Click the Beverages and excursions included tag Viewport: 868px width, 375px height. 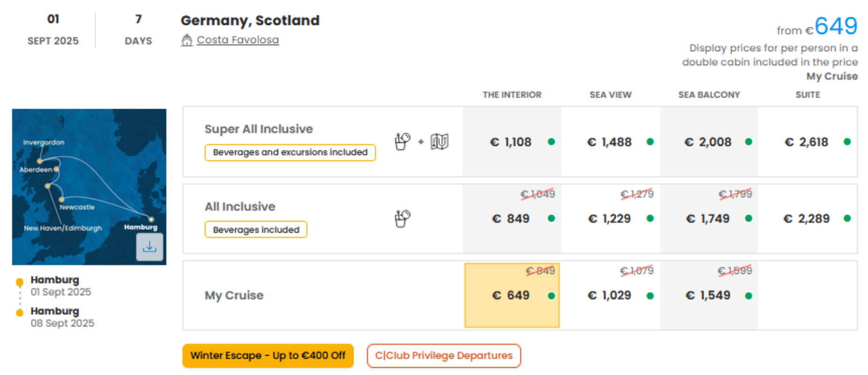tap(290, 152)
